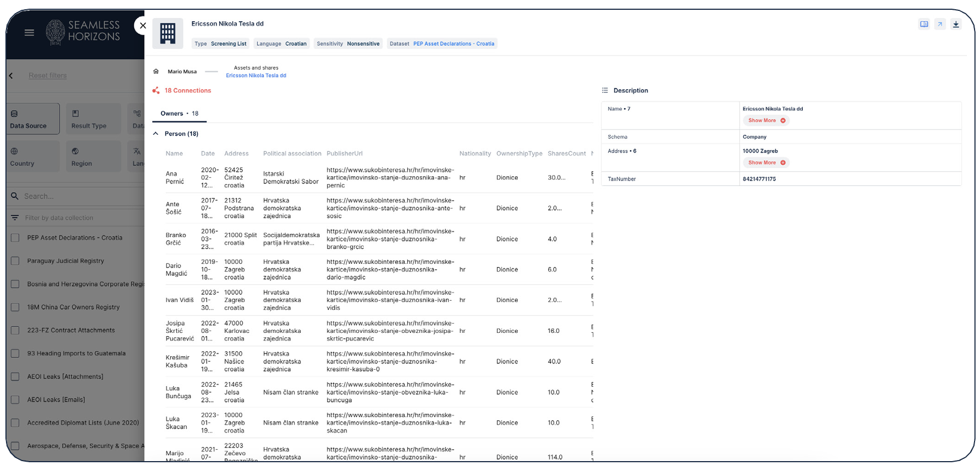The image size is (980, 472).
Task: Open Ericsson Nikola Tesla dd breadcrumb link
Action: [256, 76]
